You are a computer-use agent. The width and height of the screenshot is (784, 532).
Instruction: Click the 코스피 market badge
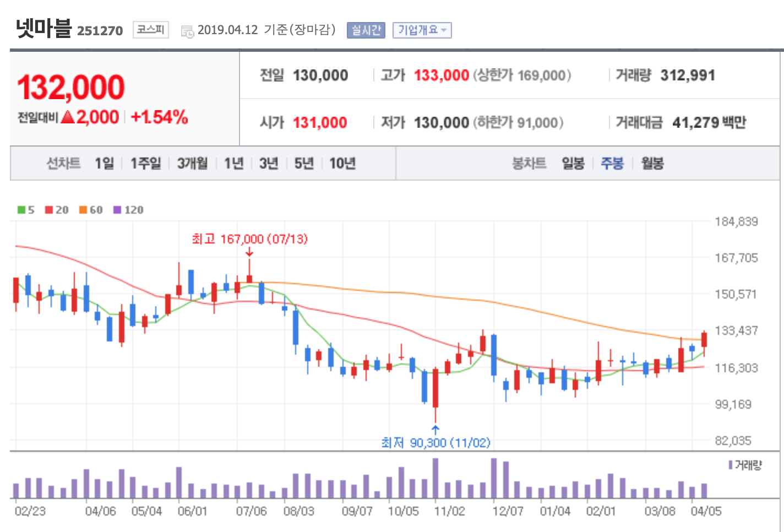pyautogui.click(x=150, y=30)
